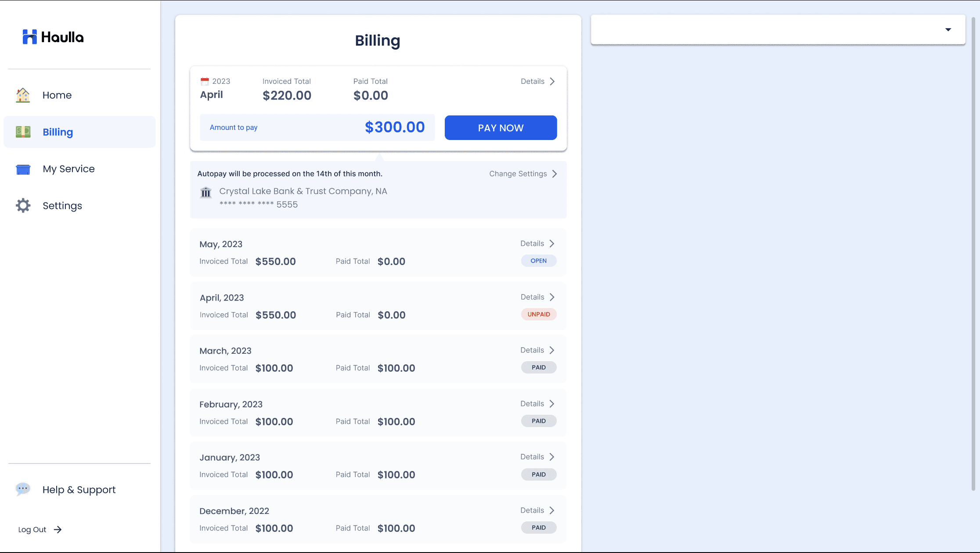Click the My Service dumpster icon
Screen dimensions: 980x553
pyautogui.click(x=23, y=169)
